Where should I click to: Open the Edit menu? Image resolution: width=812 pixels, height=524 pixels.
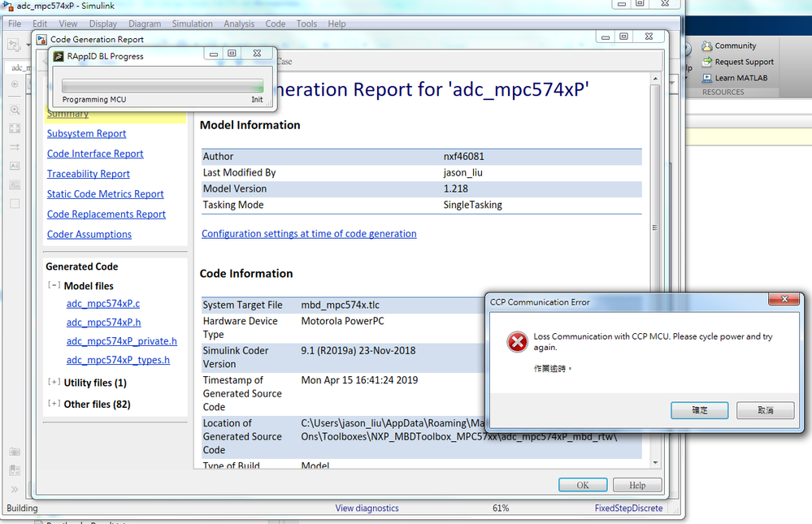39,24
